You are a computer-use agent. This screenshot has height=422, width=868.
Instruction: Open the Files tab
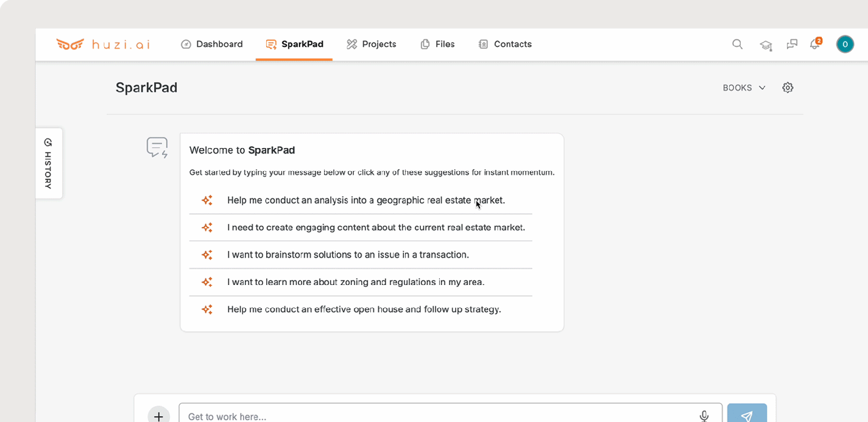(x=437, y=44)
